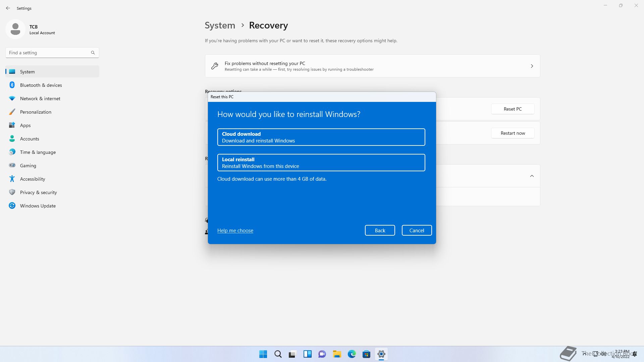
Task: Click the Privacy & security shield icon
Action: click(x=12, y=192)
